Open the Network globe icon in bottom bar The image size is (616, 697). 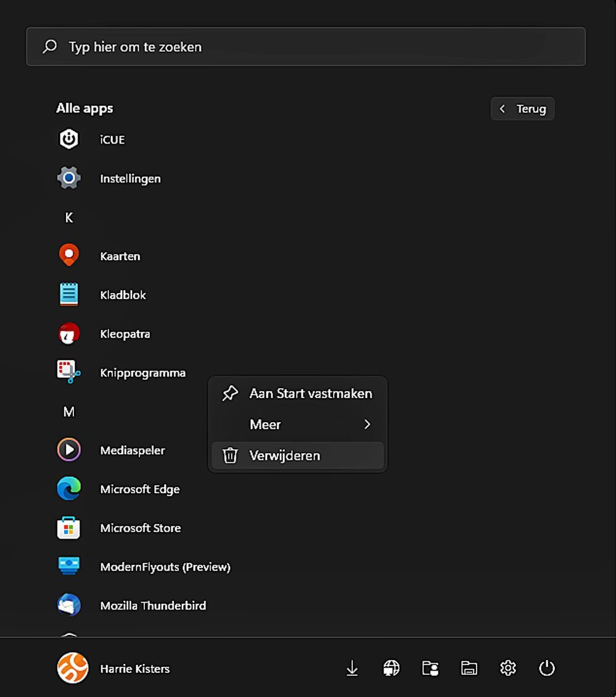pyautogui.click(x=392, y=668)
